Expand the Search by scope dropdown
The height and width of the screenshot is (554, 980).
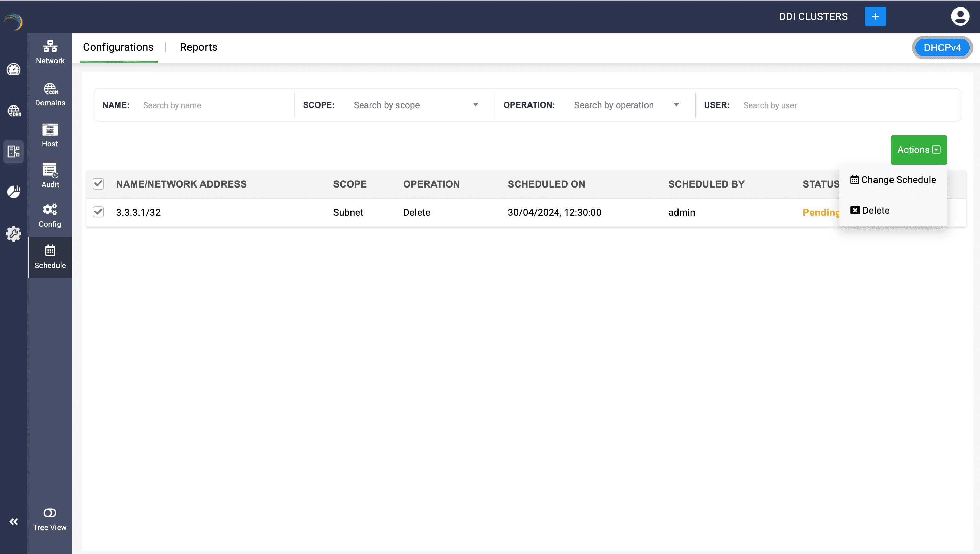tap(475, 105)
